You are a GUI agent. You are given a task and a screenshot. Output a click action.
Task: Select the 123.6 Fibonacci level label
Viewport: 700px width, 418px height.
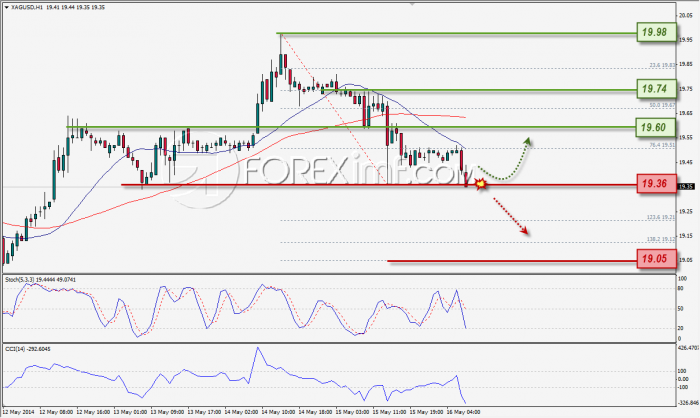661,217
